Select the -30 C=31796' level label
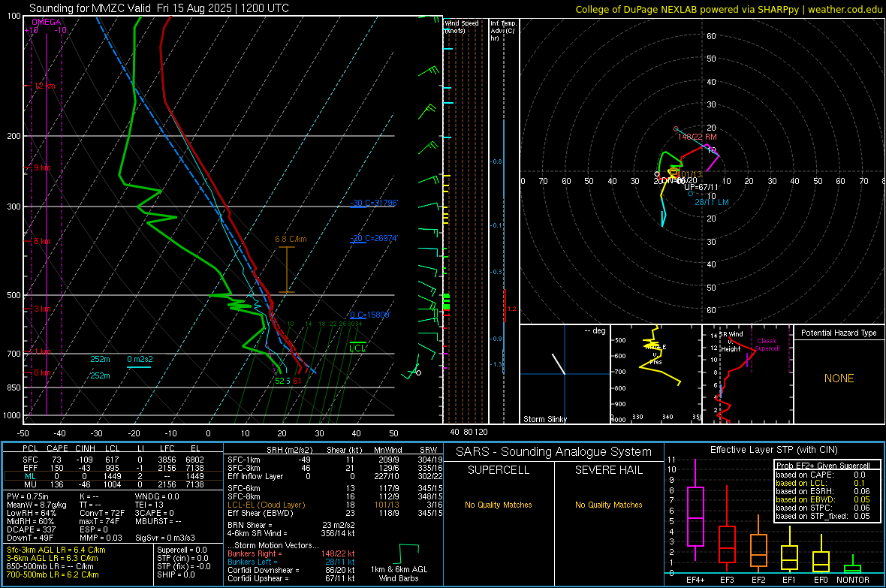The width and height of the screenshot is (886, 588). [374, 203]
